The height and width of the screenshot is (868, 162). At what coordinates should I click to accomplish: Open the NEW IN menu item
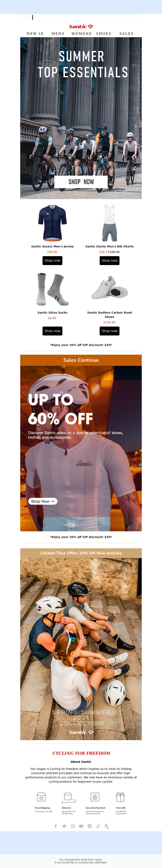pyautogui.click(x=35, y=34)
